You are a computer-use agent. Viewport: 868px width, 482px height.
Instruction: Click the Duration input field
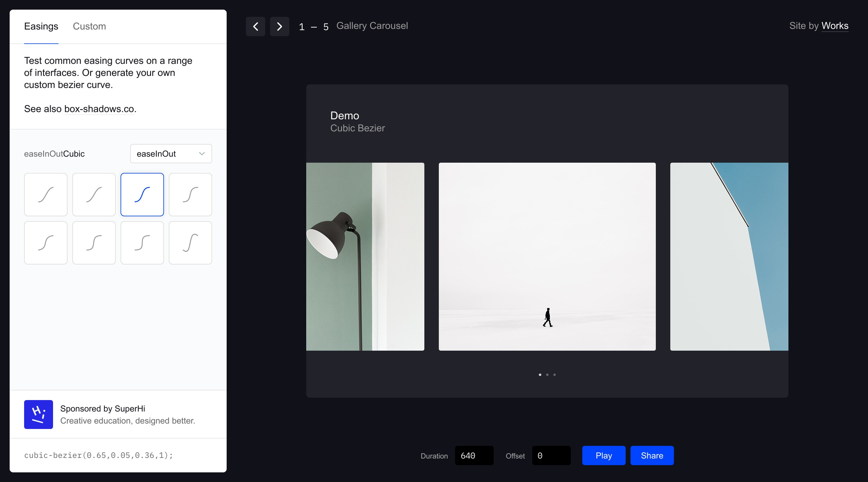click(474, 455)
